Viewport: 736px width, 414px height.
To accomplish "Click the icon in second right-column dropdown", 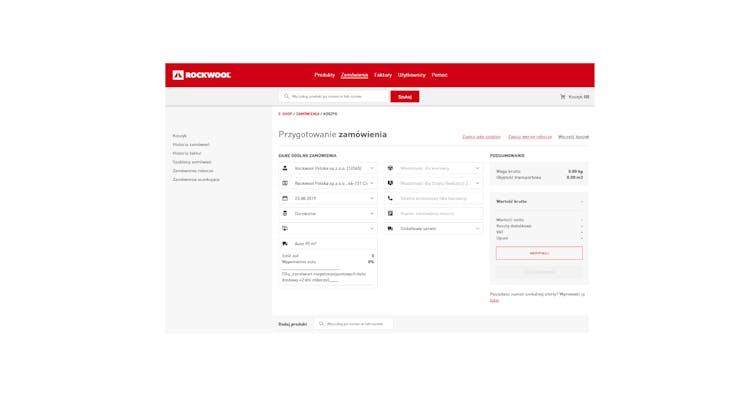I will pos(390,183).
